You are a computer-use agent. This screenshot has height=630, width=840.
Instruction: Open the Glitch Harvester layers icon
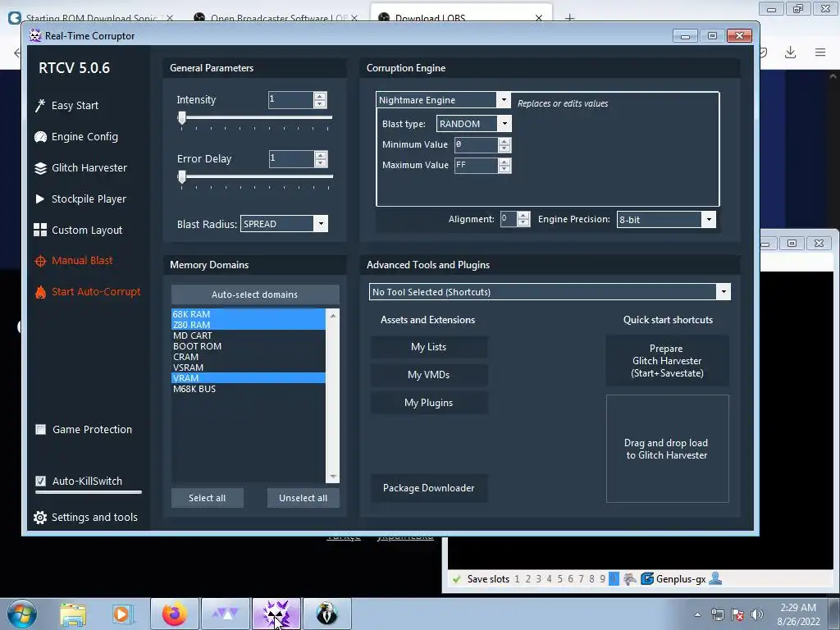40,168
